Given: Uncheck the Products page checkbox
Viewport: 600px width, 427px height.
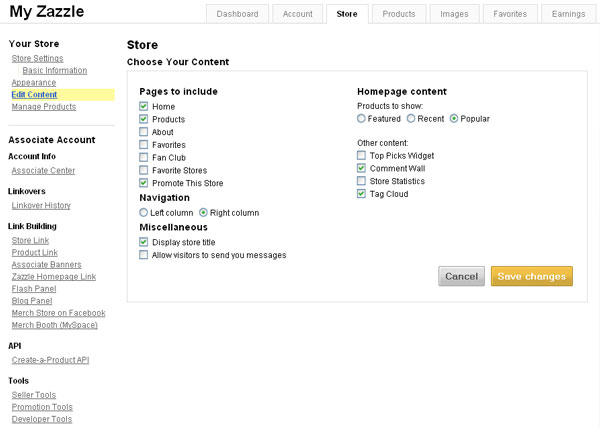Looking at the screenshot, I should [143, 119].
